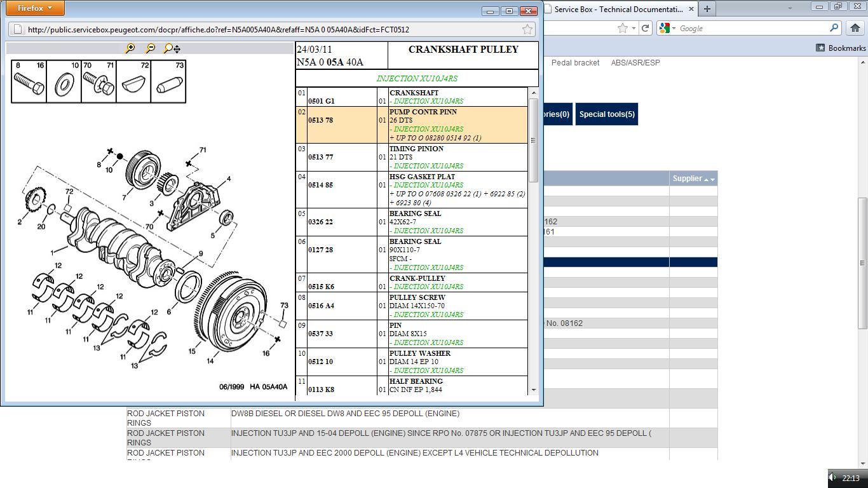868x488 pixels.
Task: Select bolt thumbnail numbered 8 and 16
Action: point(29,81)
